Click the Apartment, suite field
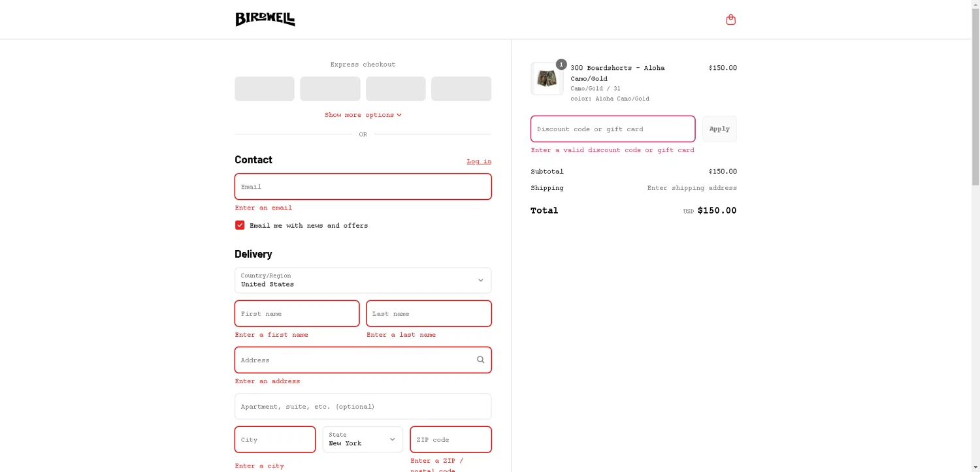This screenshot has height=472, width=980. [x=363, y=406]
